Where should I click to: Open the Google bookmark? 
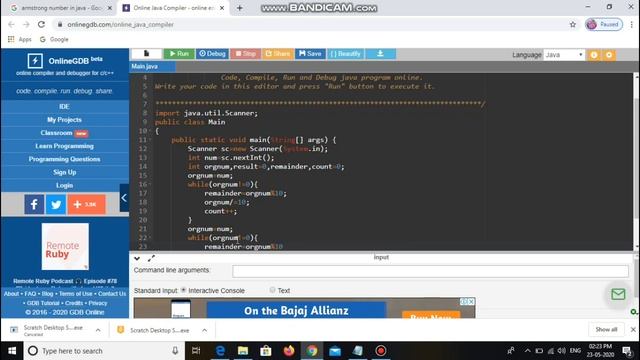(x=54, y=40)
